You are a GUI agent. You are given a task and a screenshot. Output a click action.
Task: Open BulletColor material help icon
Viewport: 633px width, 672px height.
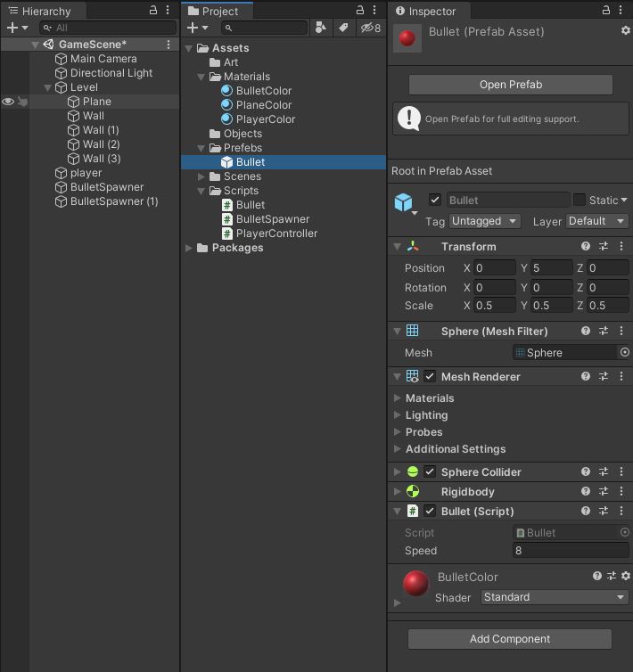pyautogui.click(x=597, y=576)
